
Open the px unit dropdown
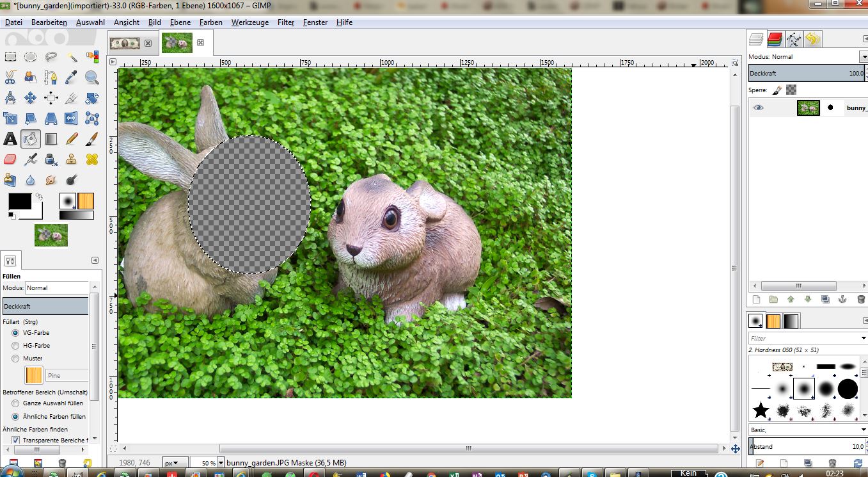(175, 462)
